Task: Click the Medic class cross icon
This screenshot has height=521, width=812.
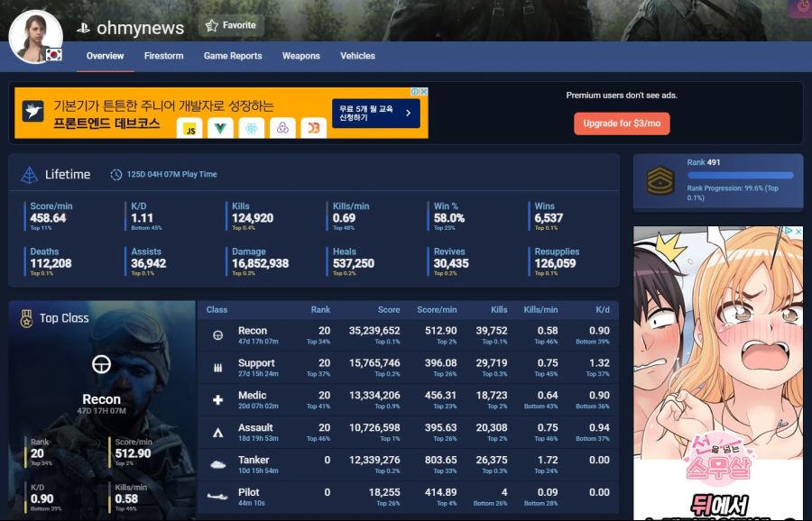Action: point(217,400)
